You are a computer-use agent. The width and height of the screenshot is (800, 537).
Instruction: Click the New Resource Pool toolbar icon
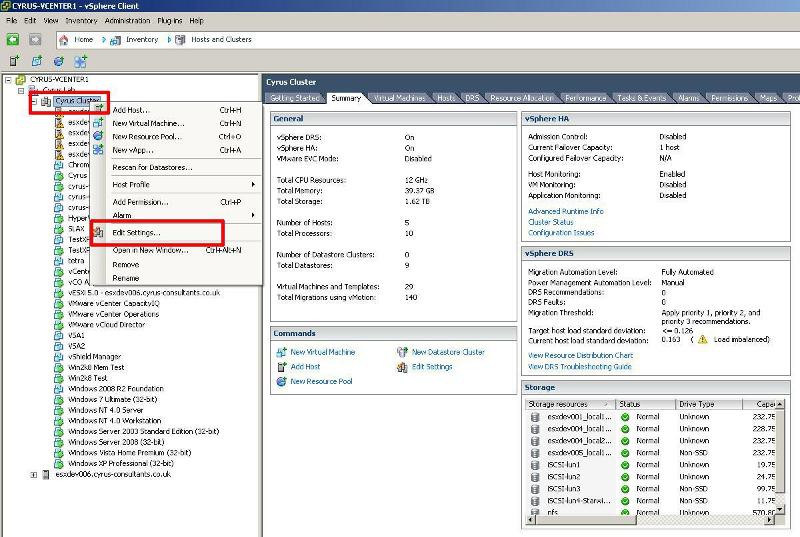pos(59,61)
